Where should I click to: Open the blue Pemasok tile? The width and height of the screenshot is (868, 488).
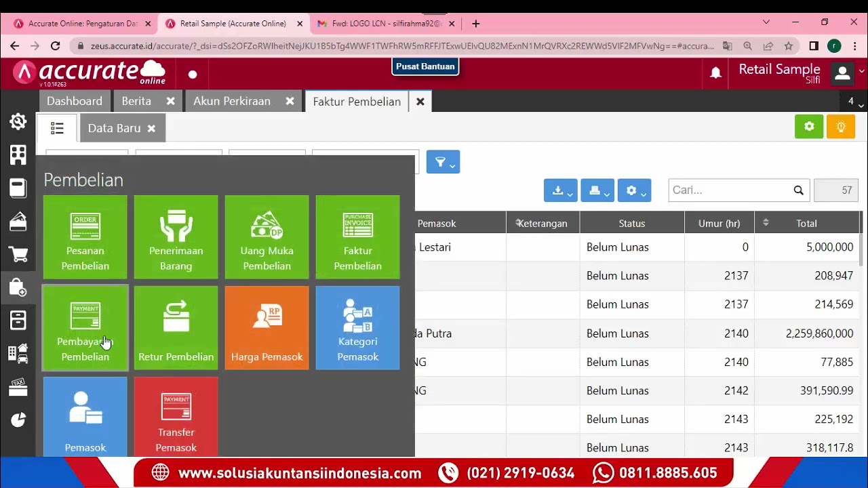point(85,417)
